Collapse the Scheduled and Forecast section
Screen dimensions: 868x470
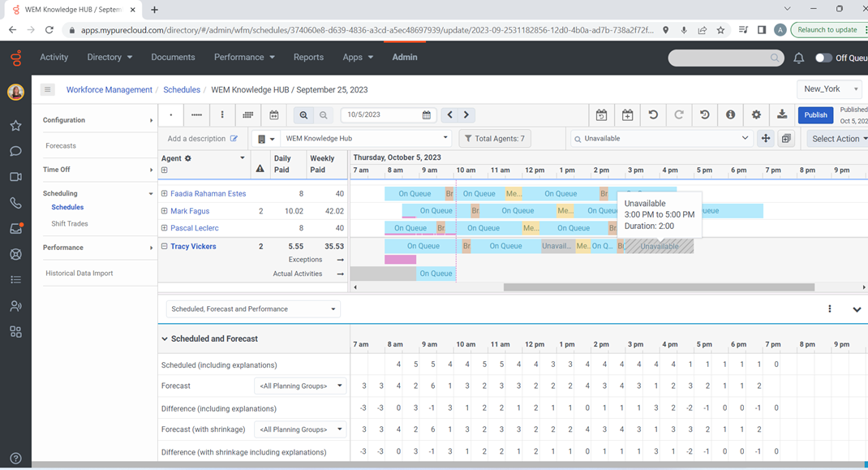click(165, 339)
